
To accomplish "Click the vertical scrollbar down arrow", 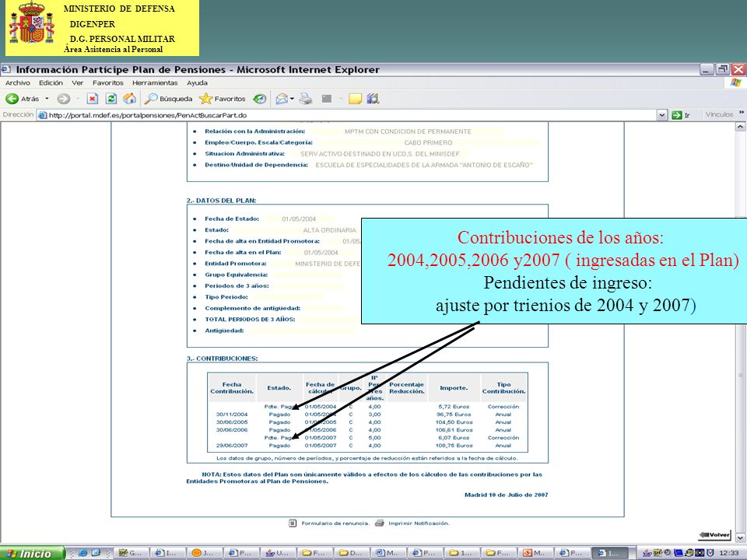I will point(740,538).
